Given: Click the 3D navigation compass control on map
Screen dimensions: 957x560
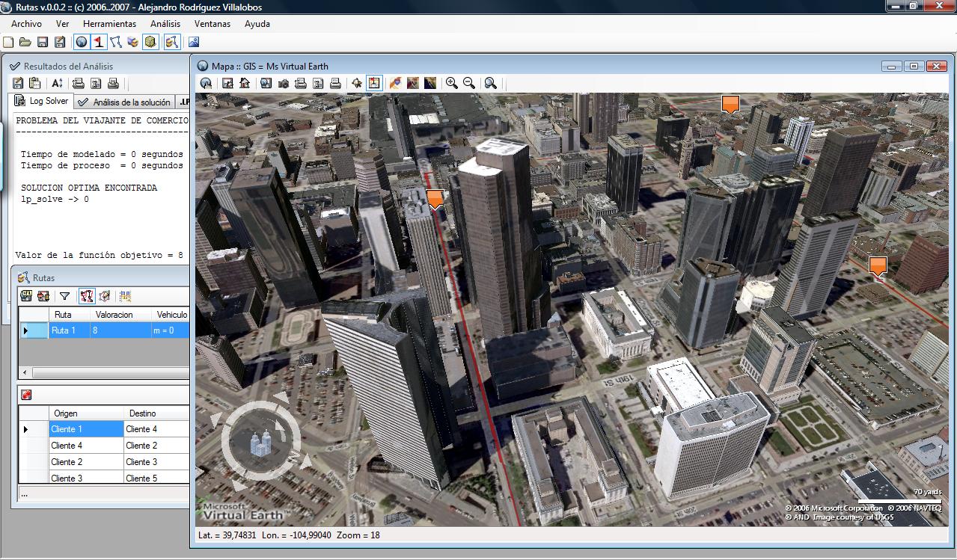Looking at the screenshot, I should pos(261,442).
